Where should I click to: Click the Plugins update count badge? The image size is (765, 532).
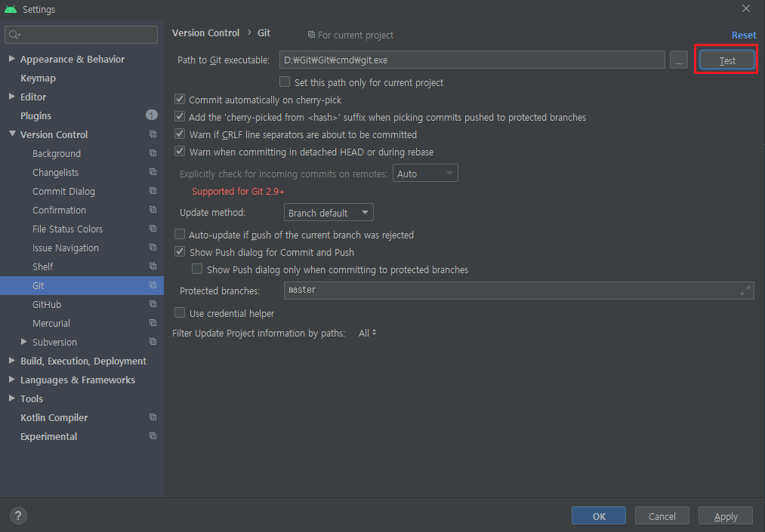pos(151,115)
